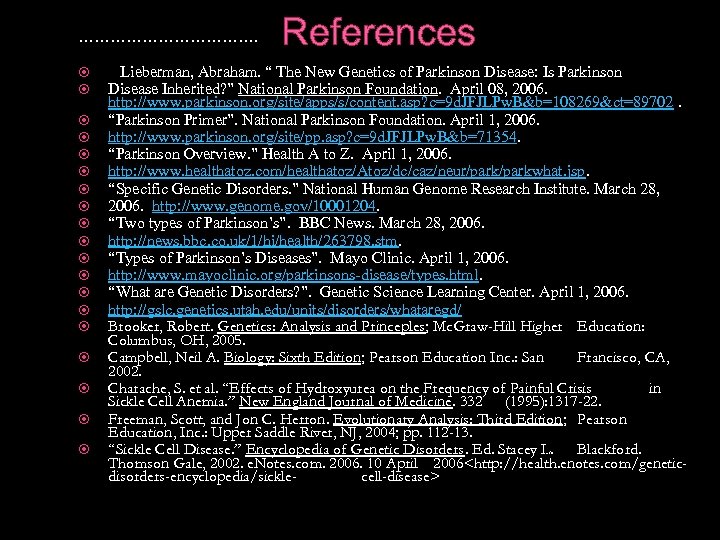Select the text "Charache, S. et al."

point(163,388)
